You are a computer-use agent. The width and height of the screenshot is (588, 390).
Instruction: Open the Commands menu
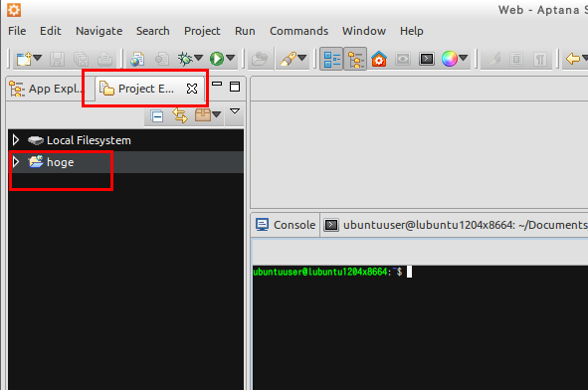point(298,31)
